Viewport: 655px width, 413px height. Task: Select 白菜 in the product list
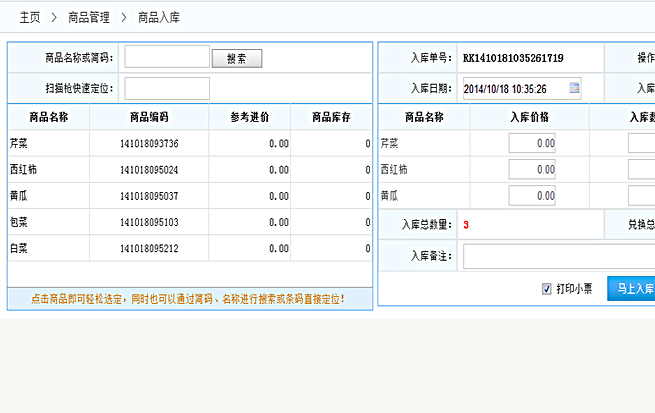pos(19,248)
